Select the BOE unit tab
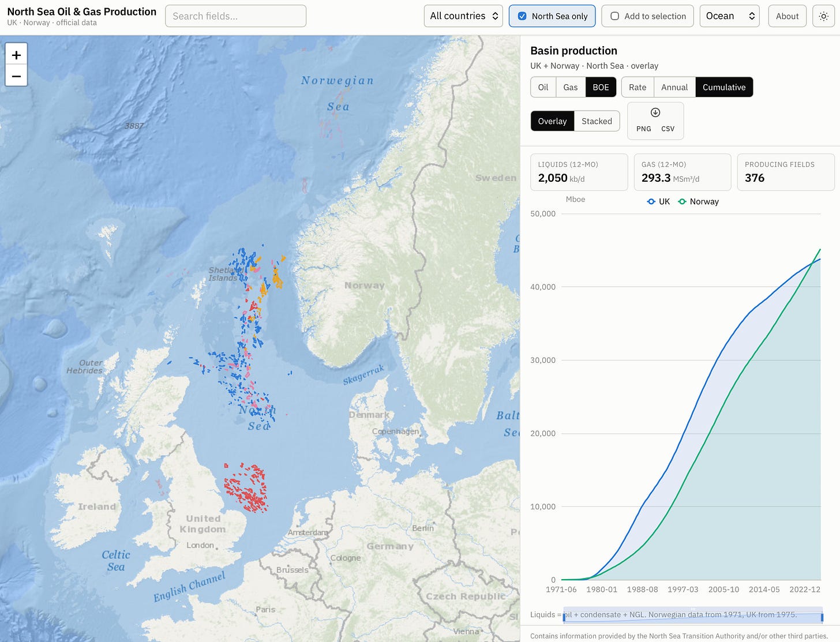The width and height of the screenshot is (840, 642). click(601, 87)
